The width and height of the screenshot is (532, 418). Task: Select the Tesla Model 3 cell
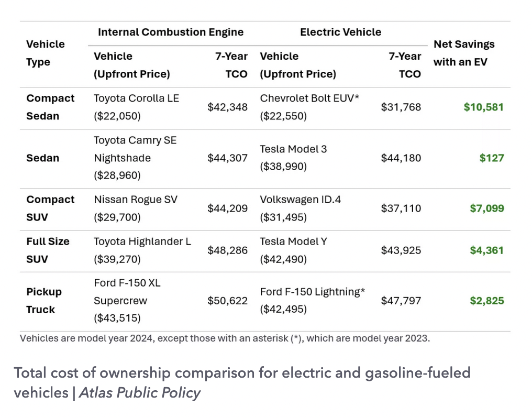293,158
